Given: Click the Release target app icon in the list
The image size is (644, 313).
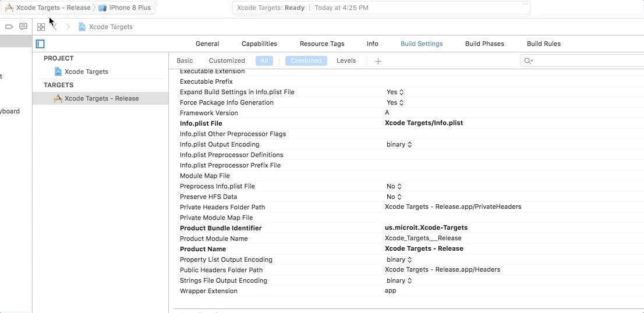Looking at the screenshot, I should coord(58,98).
